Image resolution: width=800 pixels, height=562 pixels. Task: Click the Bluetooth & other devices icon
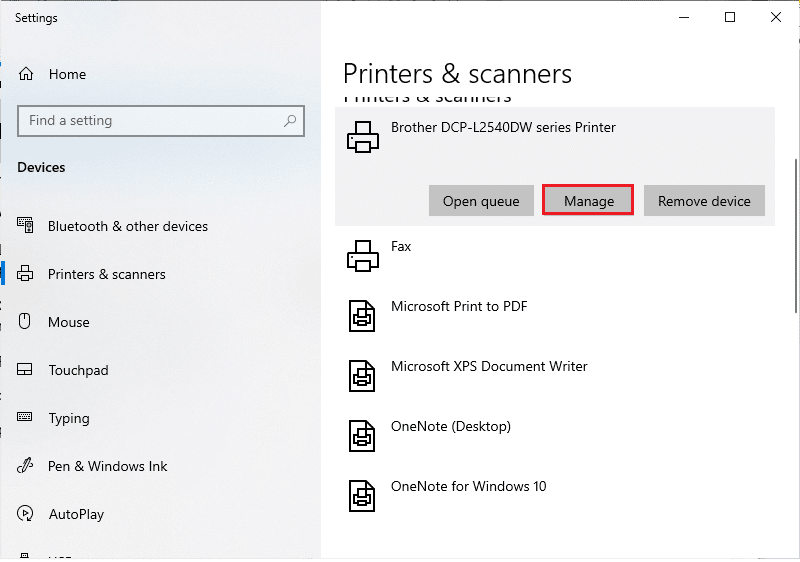coord(25,225)
